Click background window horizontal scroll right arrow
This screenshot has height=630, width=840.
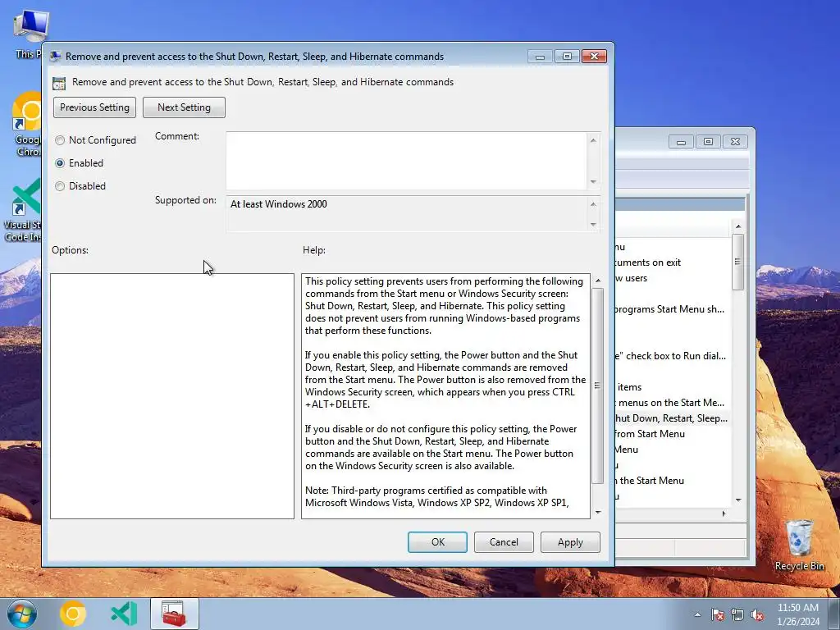coord(724,514)
